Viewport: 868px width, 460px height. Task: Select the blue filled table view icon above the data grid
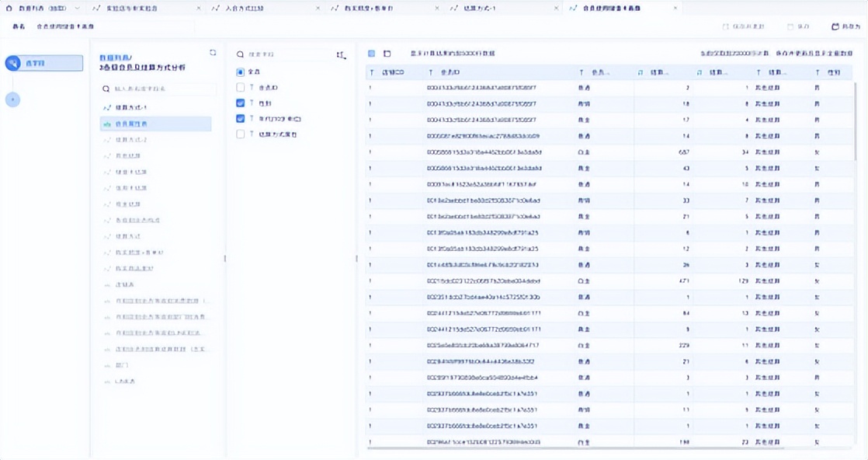coord(371,54)
